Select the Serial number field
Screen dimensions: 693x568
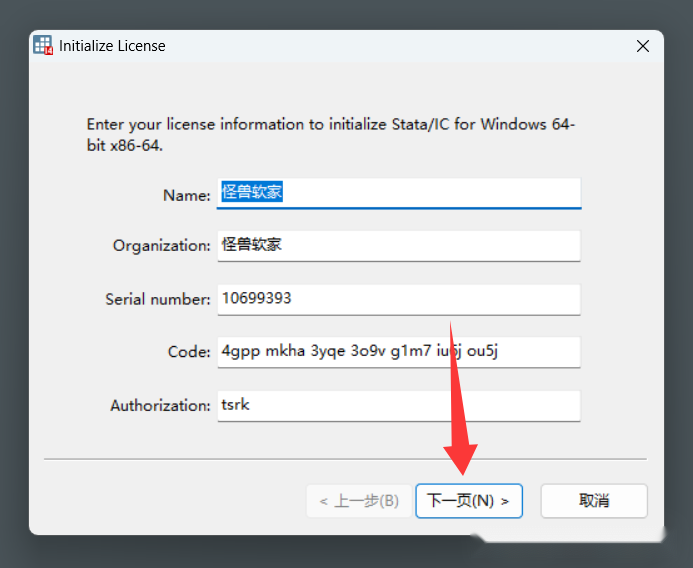tap(399, 299)
